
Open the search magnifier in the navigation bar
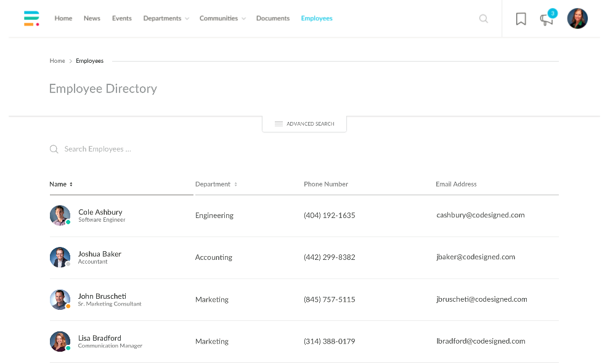(x=484, y=18)
